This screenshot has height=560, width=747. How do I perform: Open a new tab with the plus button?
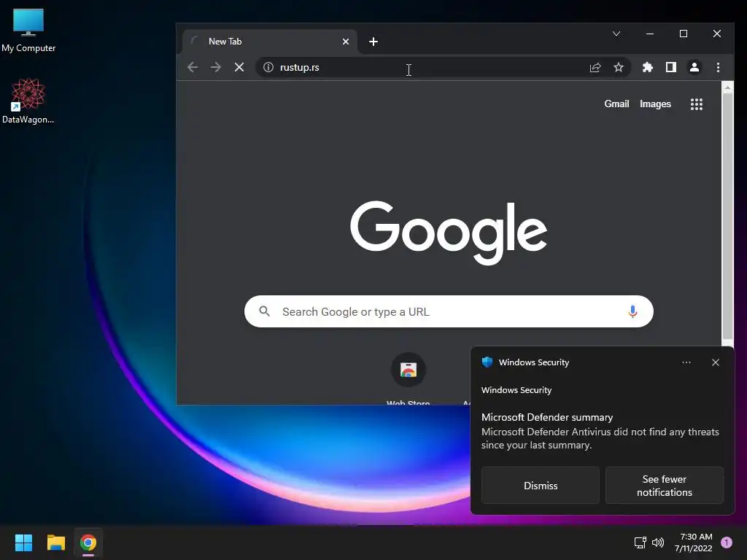pos(373,42)
